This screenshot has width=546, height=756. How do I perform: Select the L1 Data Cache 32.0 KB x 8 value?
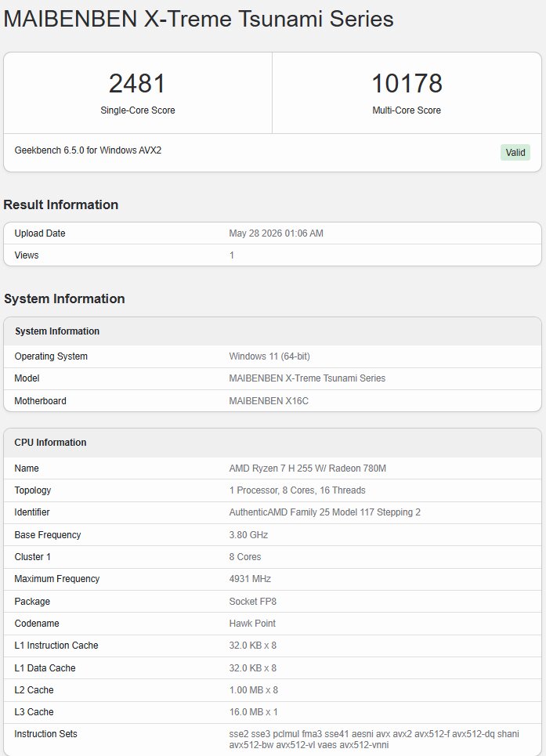(x=252, y=667)
